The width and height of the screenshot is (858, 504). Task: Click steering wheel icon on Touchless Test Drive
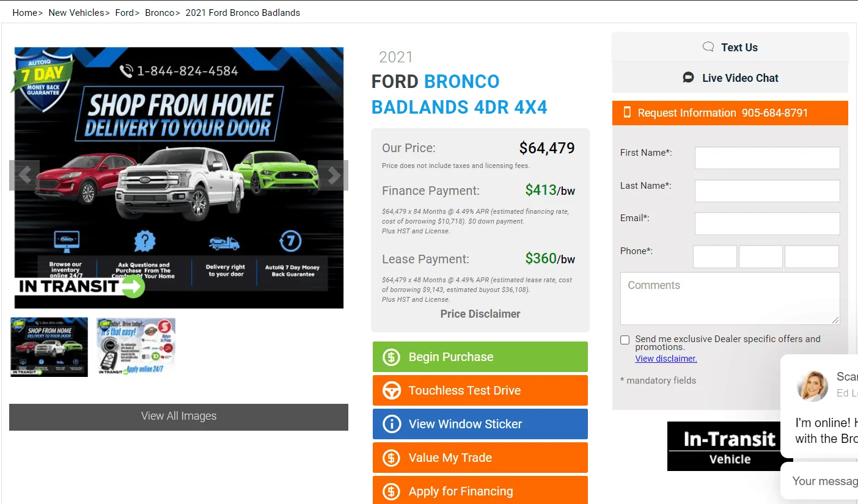coord(391,390)
